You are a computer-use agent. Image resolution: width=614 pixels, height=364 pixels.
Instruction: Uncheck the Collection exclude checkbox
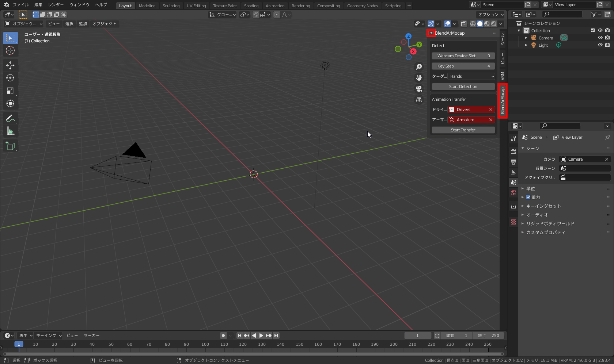point(593,31)
